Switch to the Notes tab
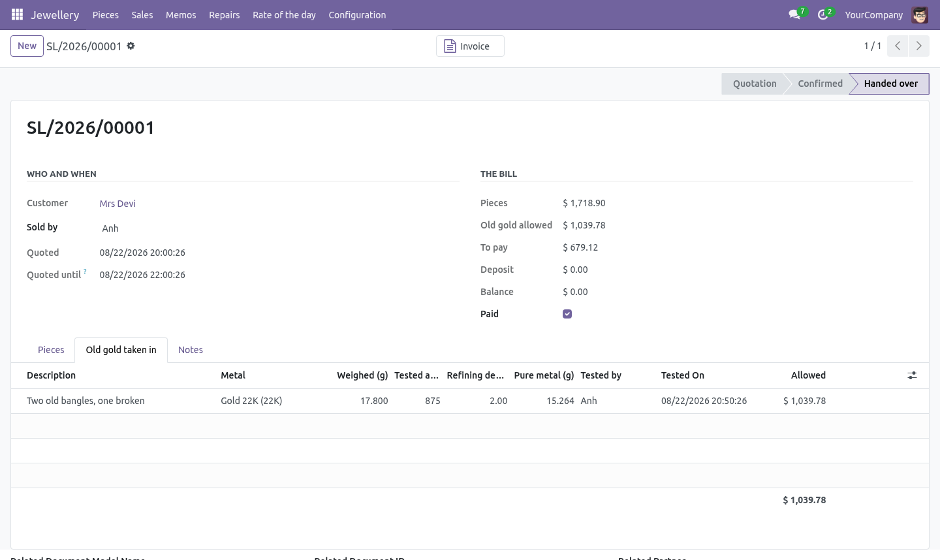Screen dimensions: 940x560 (191, 350)
